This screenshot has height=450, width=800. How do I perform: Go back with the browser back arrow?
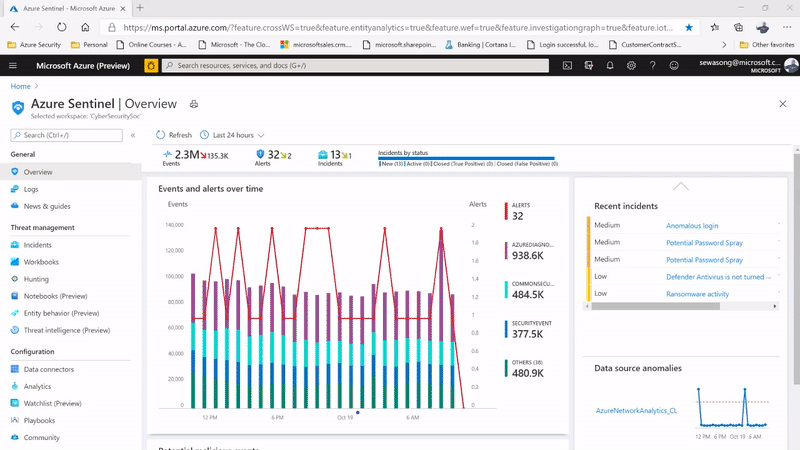15,28
